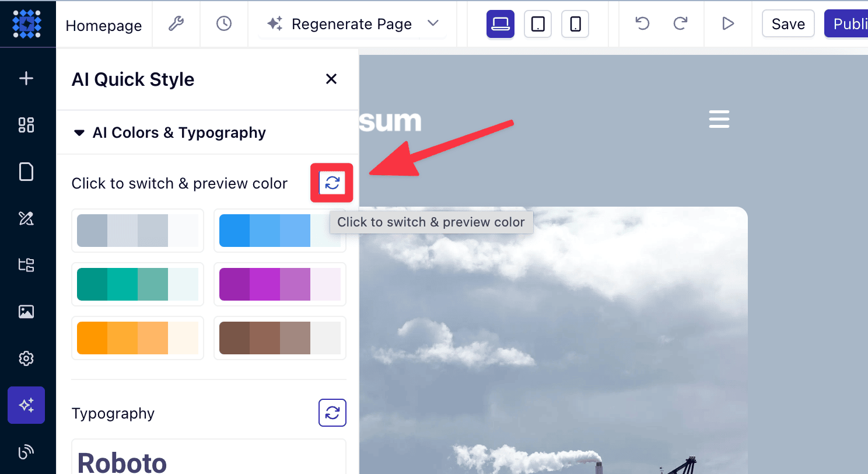
Task: Open the media image icon in sidebar
Action: 26,312
